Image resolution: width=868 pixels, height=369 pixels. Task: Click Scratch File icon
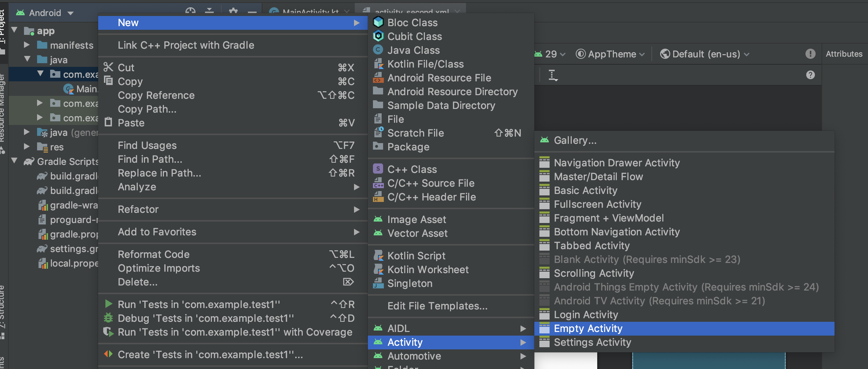click(x=378, y=132)
